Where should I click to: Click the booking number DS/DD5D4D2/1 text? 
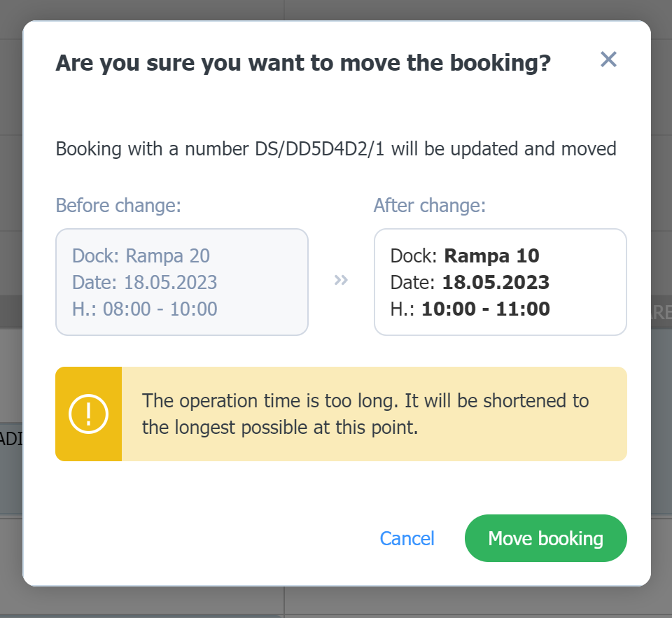[320, 149]
